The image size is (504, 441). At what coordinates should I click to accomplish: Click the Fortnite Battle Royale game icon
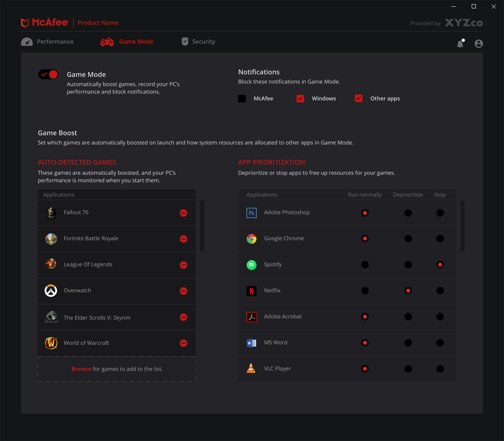tap(51, 239)
